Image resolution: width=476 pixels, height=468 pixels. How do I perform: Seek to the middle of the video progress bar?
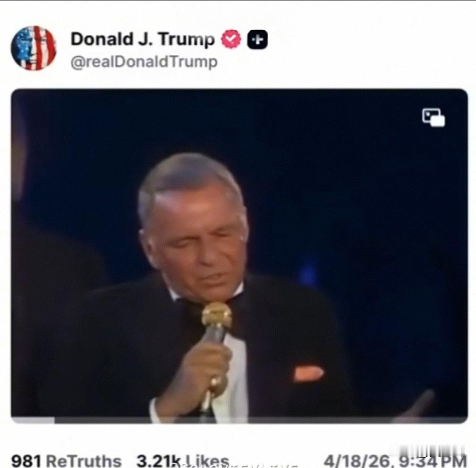coord(239,421)
